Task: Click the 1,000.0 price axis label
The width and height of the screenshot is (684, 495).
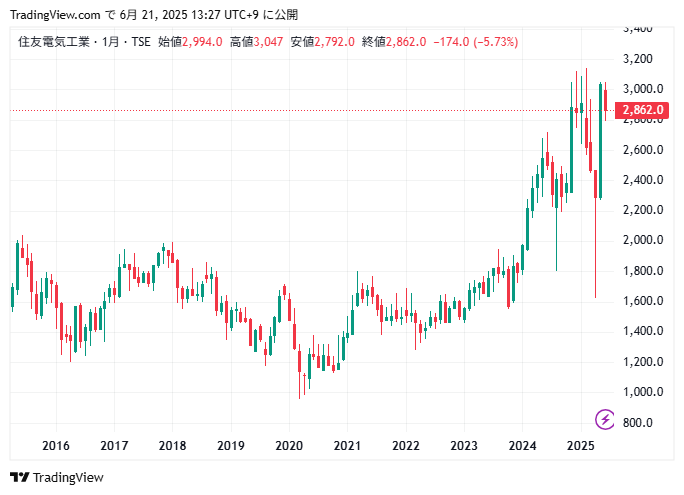Action: tap(643, 392)
